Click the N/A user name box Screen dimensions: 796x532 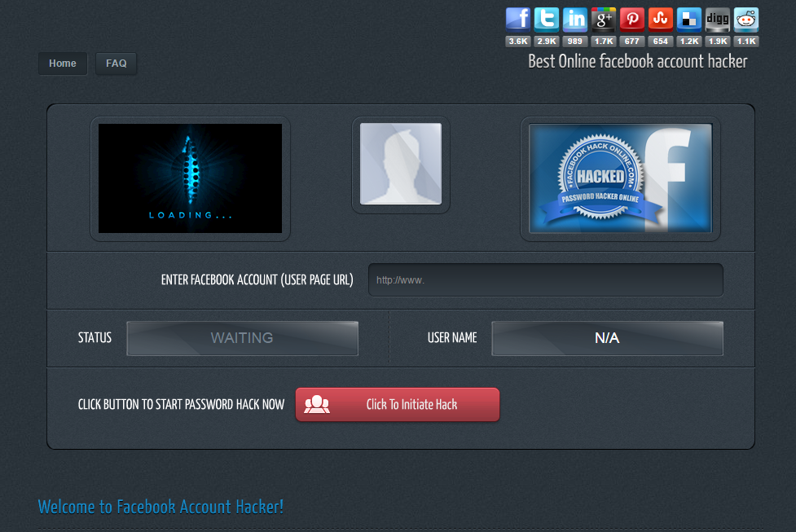[607, 338]
